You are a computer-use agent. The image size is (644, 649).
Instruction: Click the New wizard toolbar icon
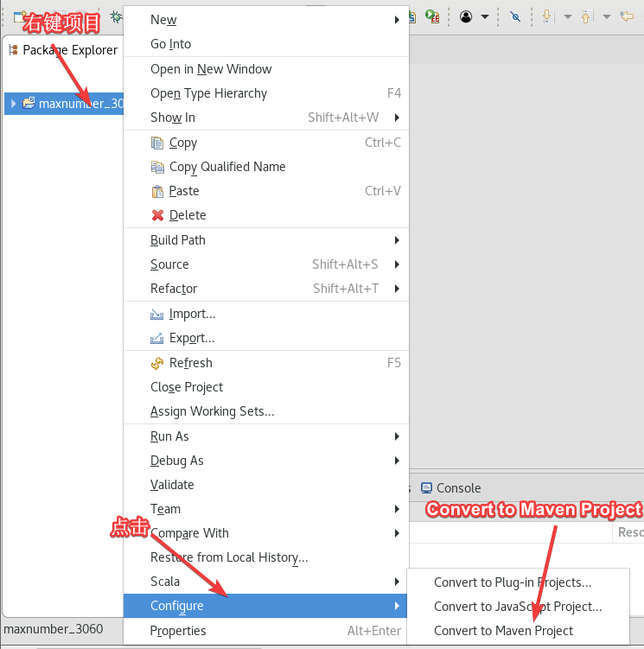[18, 17]
